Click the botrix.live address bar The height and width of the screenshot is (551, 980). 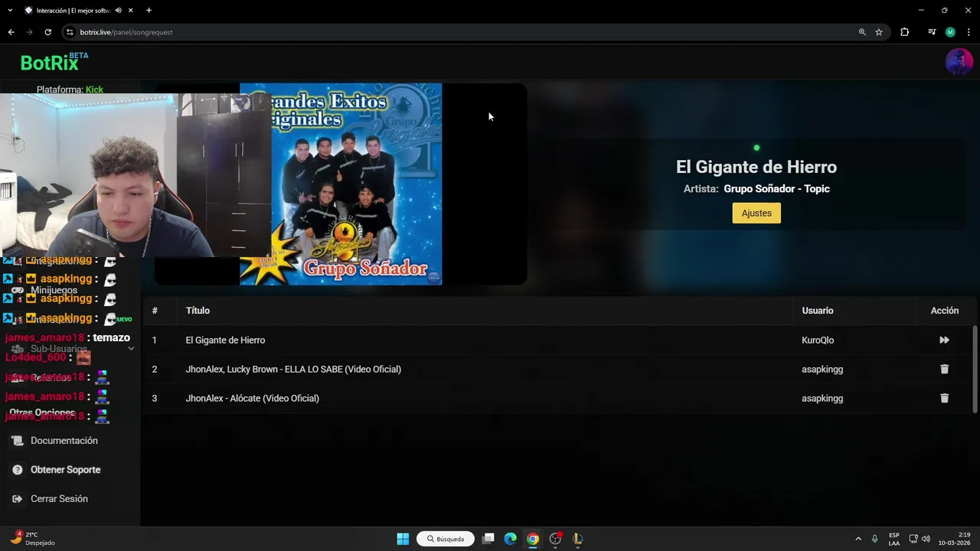[x=459, y=32]
